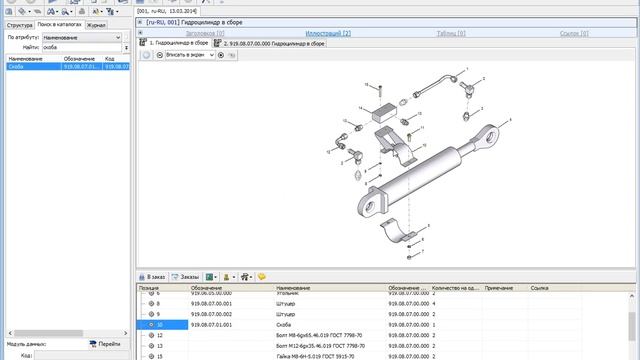Click the 'Ссылка' column header in the parts table
640x360 pixels.
[555, 288]
